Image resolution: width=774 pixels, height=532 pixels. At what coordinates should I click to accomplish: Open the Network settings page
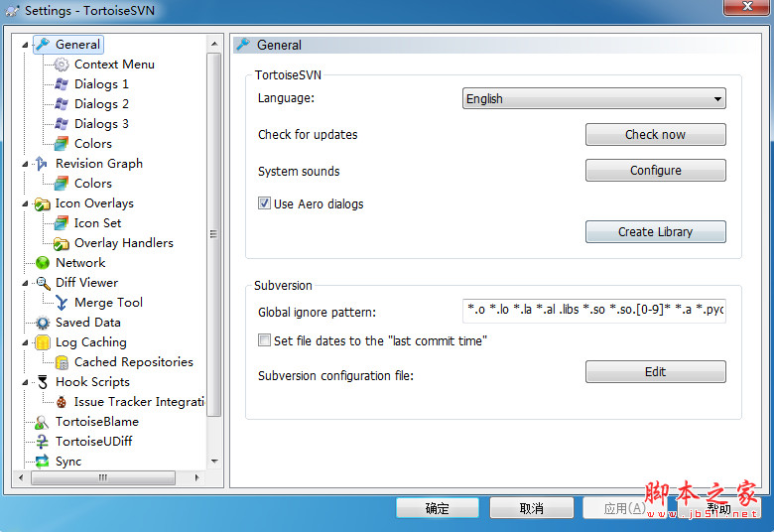(80, 263)
